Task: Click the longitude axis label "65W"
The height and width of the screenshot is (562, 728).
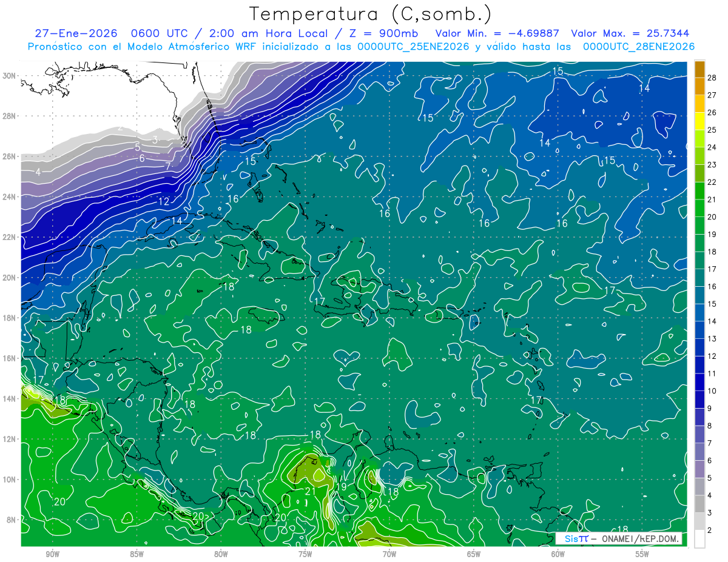Action: [x=474, y=554]
